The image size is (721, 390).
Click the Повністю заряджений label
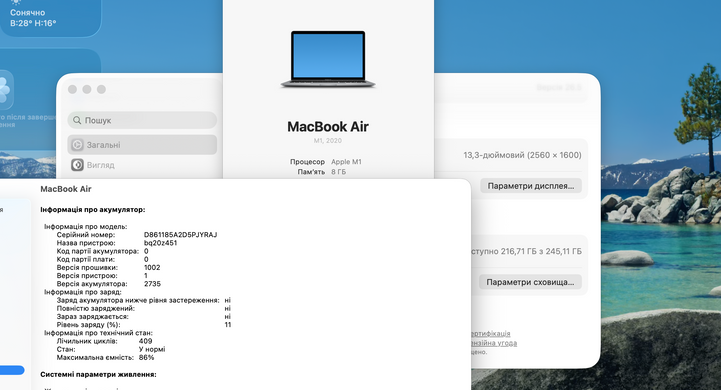(x=96, y=308)
